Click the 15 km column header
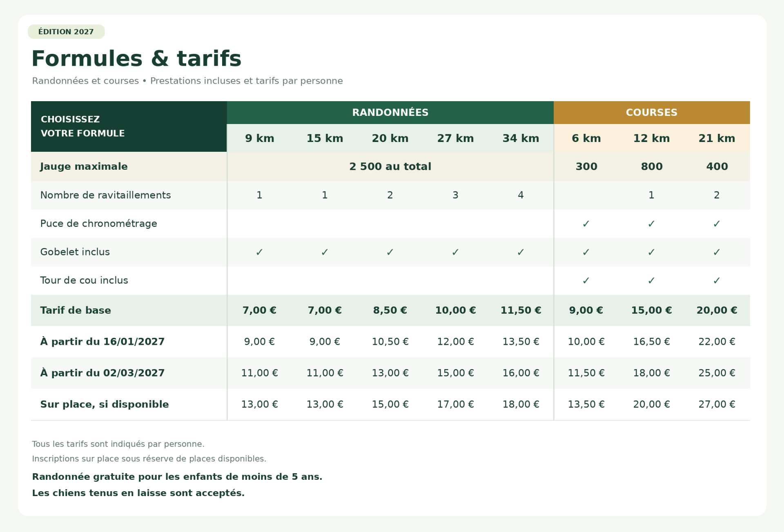Viewport: 784px width, 532px height. pyautogui.click(x=325, y=138)
